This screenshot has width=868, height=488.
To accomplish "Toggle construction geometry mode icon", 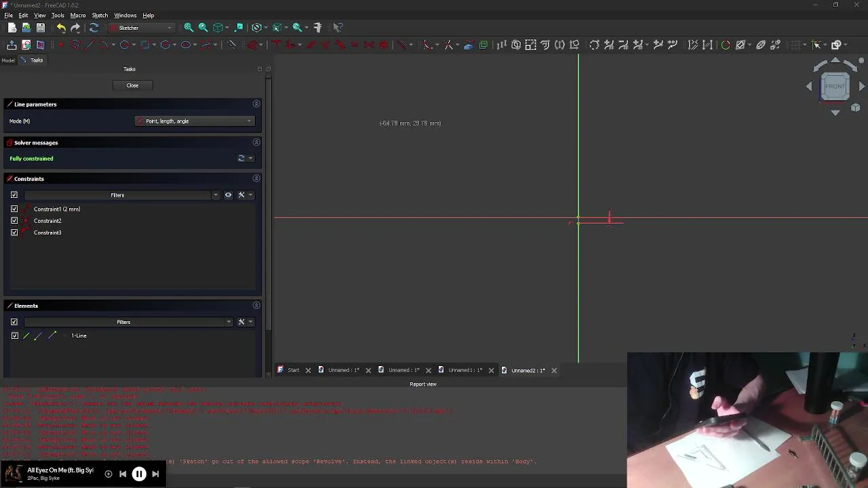I will click(231, 45).
